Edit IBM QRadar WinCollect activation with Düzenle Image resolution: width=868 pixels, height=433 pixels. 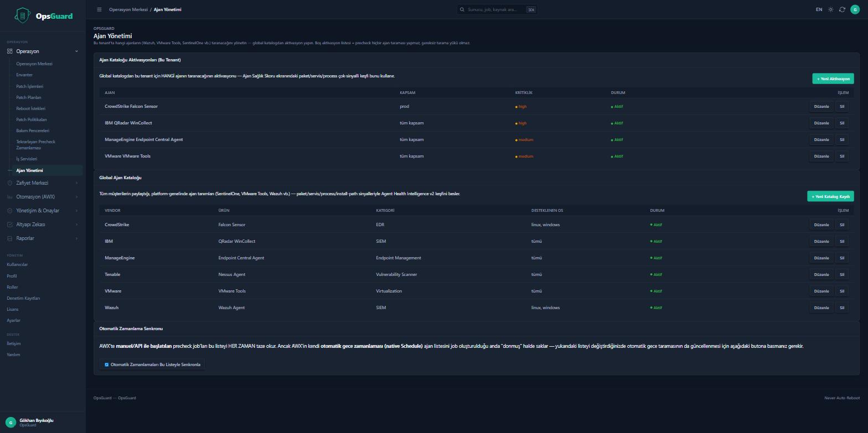coord(821,123)
